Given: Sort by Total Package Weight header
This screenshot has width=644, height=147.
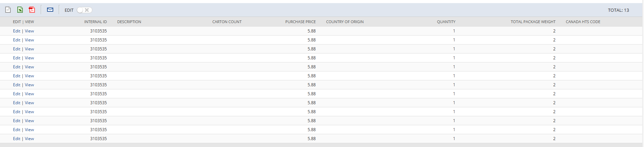Looking at the screenshot, I should (533, 22).
